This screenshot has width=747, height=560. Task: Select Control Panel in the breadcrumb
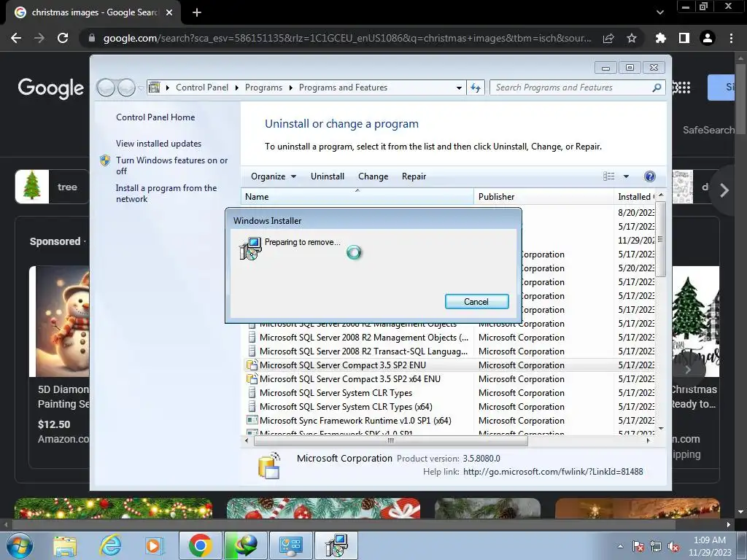202,87
